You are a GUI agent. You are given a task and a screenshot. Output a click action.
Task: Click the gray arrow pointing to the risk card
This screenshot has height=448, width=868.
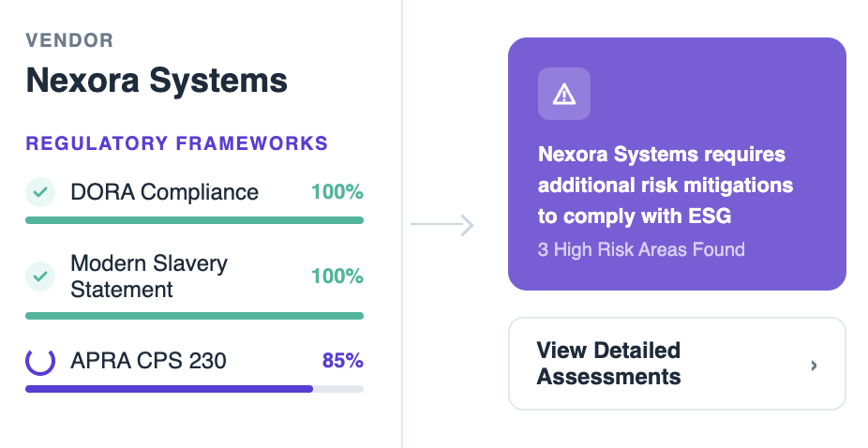[442, 225]
